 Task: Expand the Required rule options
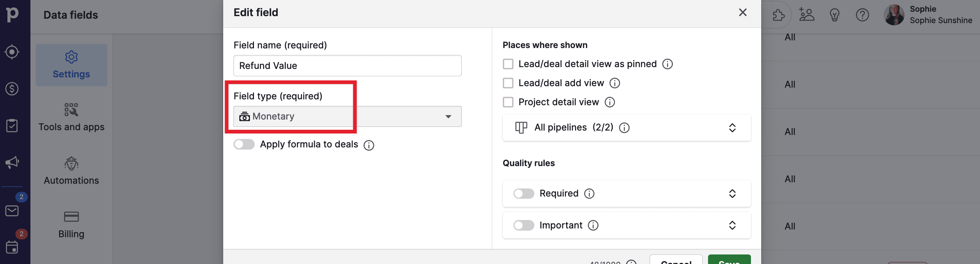(x=732, y=194)
